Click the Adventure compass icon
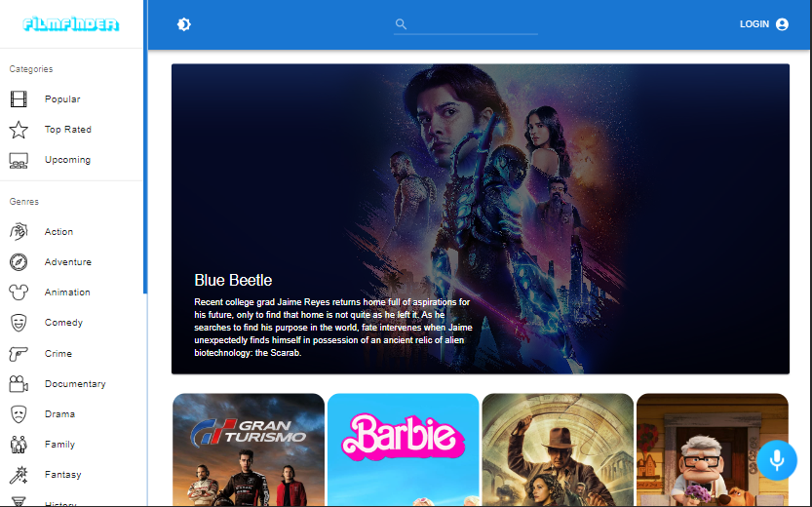This screenshot has height=507, width=812. pos(19,262)
